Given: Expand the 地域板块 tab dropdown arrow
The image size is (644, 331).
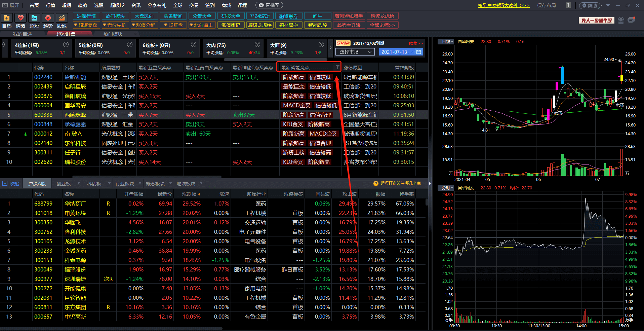Looking at the screenshot, I should (201, 183).
